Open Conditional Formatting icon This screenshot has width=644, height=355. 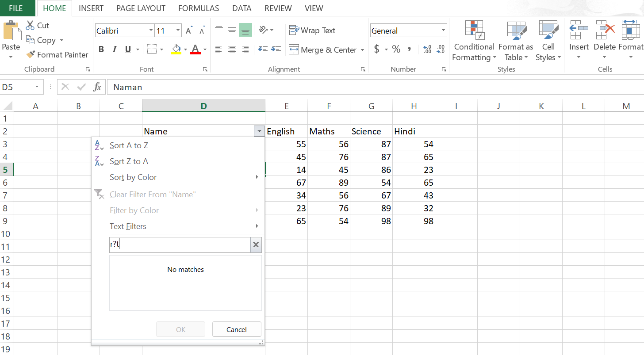tap(474, 30)
